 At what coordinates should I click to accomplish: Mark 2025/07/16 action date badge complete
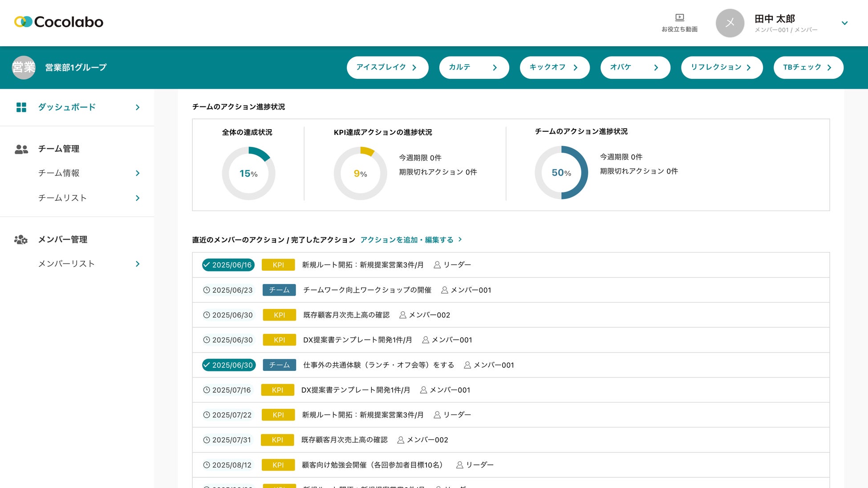tap(227, 390)
